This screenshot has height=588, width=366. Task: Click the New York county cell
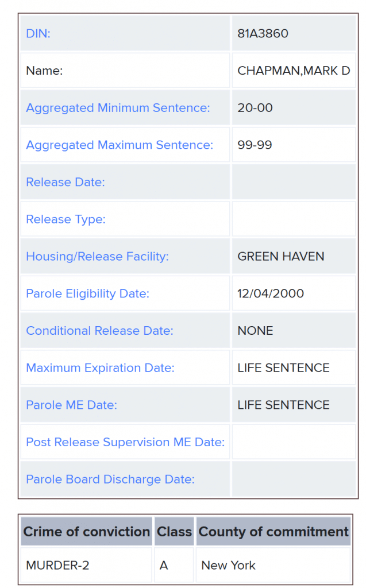pyautogui.click(x=228, y=566)
